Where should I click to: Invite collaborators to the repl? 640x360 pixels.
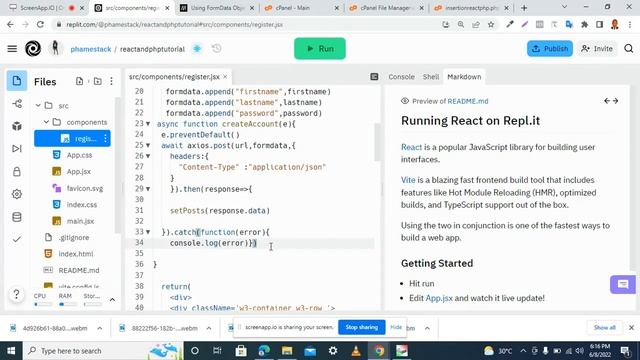(597, 49)
